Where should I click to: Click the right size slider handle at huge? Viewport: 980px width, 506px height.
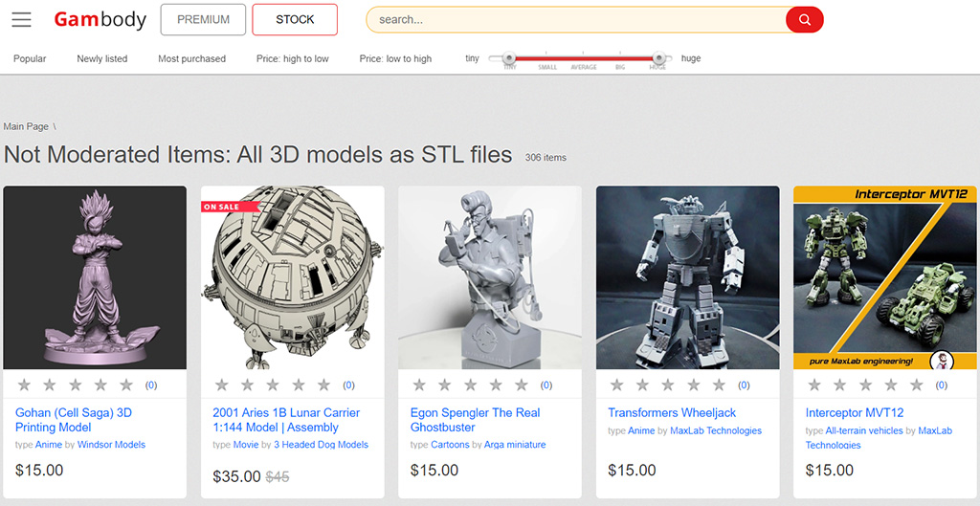point(658,58)
